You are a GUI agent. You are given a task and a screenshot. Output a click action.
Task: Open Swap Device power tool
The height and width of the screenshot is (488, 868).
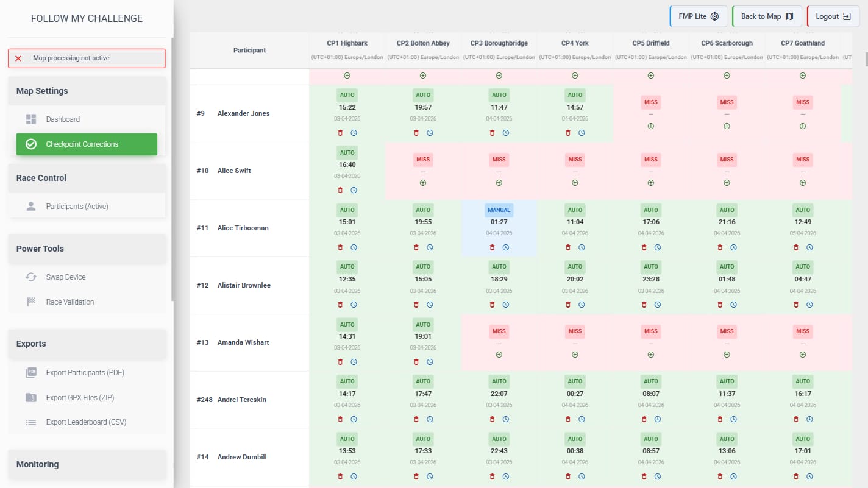point(66,277)
